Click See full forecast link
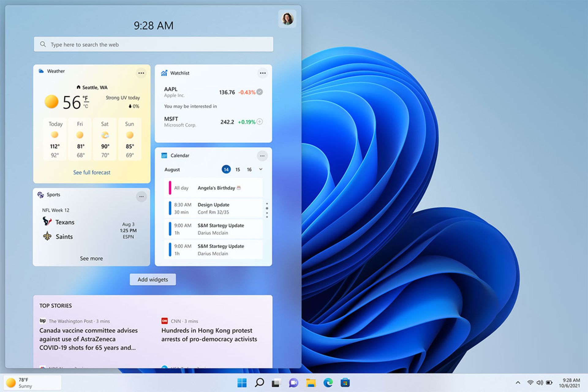588x392 pixels. coord(92,172)
